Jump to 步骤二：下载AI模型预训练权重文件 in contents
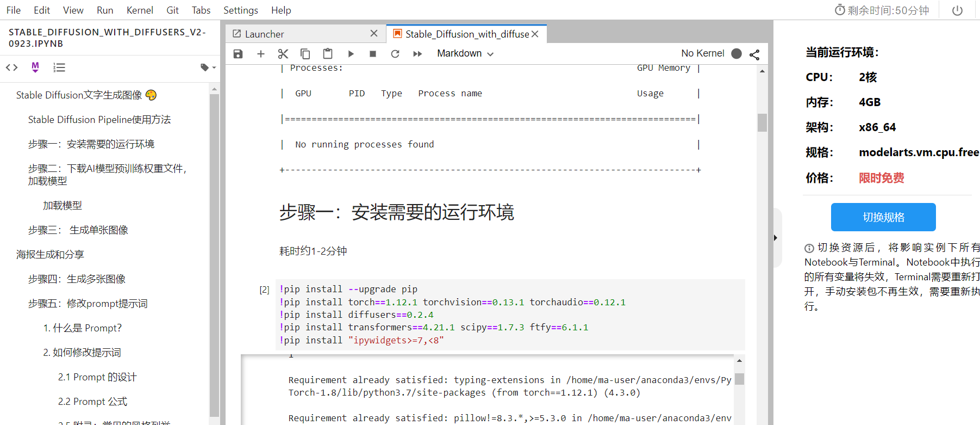 [x=108, y=175]
